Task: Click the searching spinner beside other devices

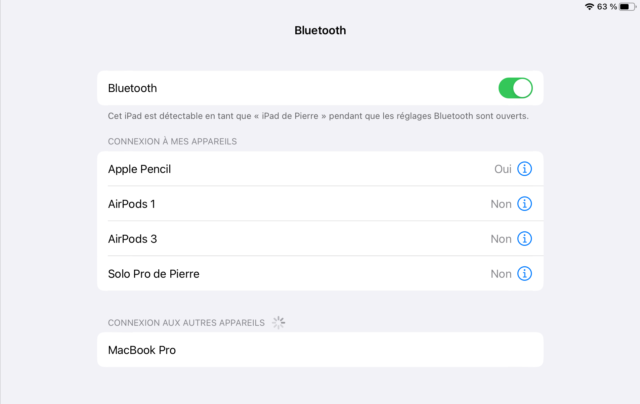Action: [x=279, y=322]
